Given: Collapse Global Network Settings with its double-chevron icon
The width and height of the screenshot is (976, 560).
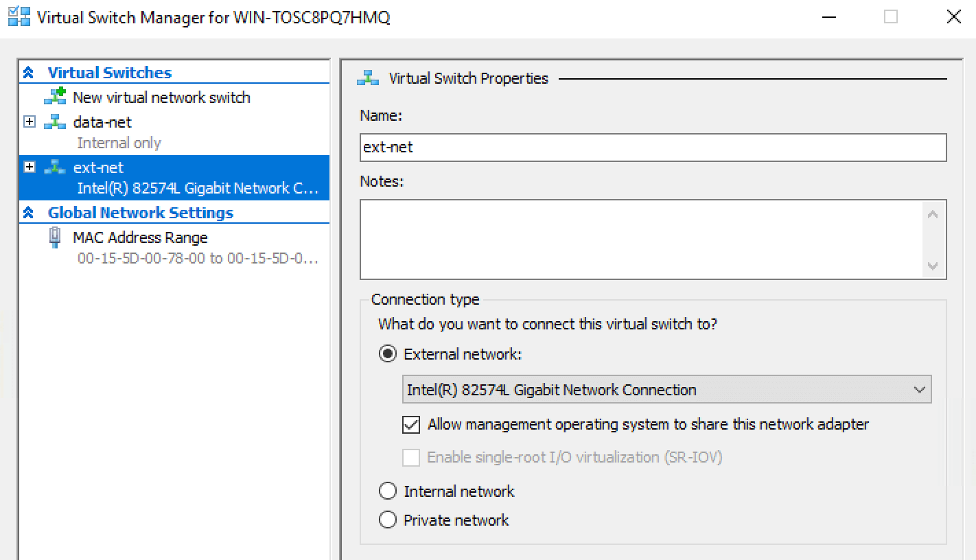Looking at the screenshot, I should (x=29, y=212).
